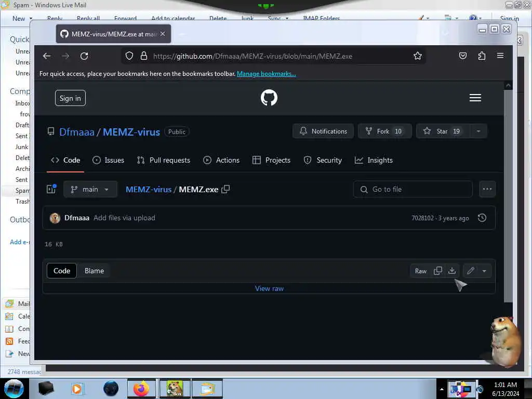Fork the repository
This screenshot has width=532, height=399.
[x=385, y=131]
